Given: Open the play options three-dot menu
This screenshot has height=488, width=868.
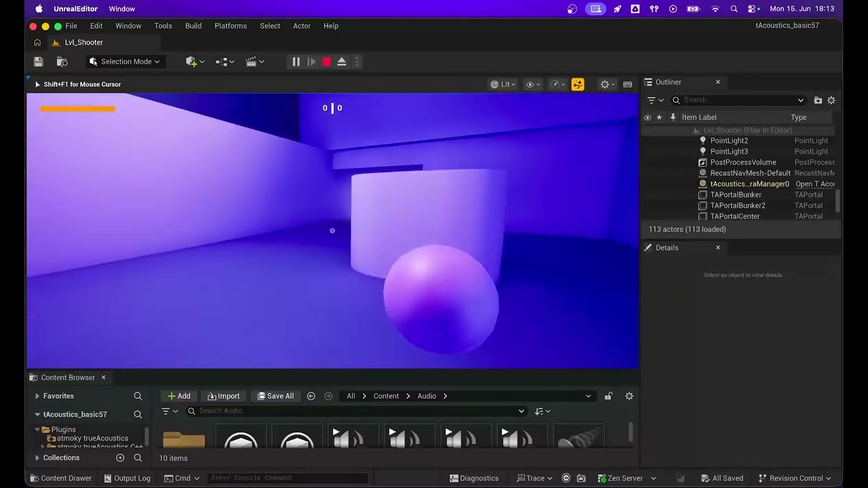Looking at the screenshot, I should [x=357, y=62].
